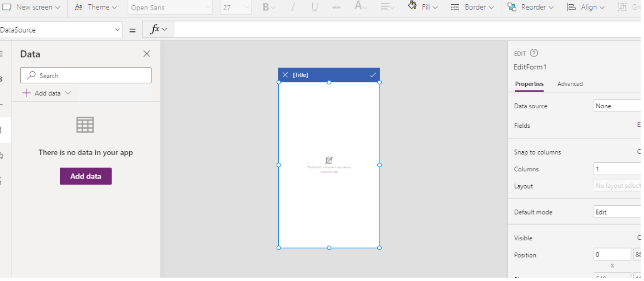
Task: Click the Search data input field
Action: point(86,76)
